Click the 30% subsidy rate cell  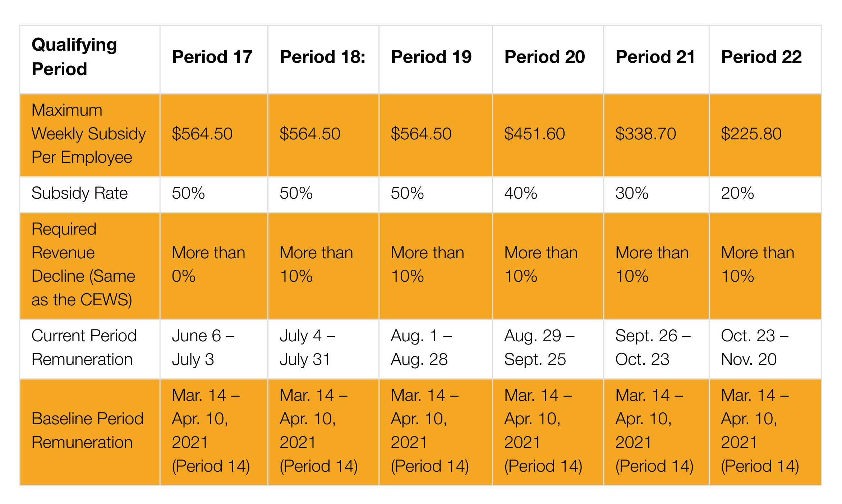coord(632,193)
